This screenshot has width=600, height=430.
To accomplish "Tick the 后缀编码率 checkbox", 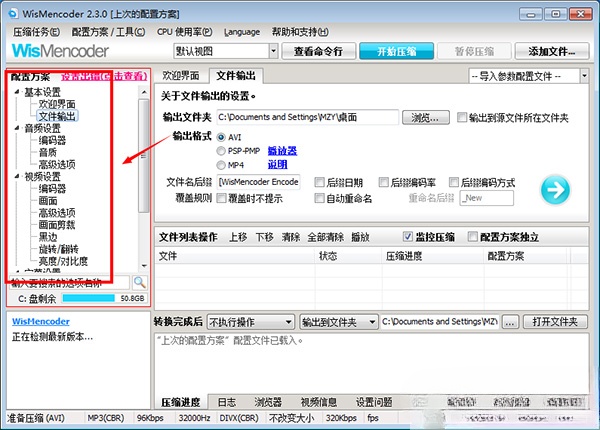I will click(x=383, y=182).
